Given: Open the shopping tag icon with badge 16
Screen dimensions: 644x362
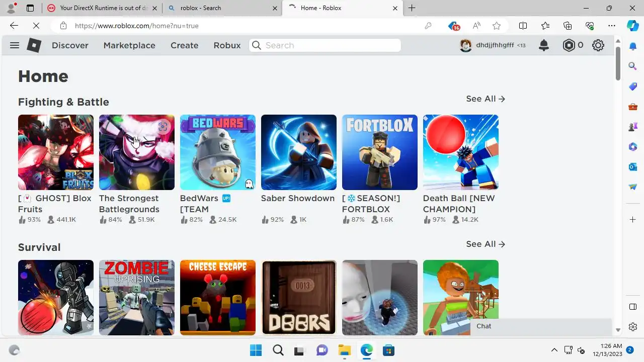Looking at the screenshot, I should click(454, 26).
